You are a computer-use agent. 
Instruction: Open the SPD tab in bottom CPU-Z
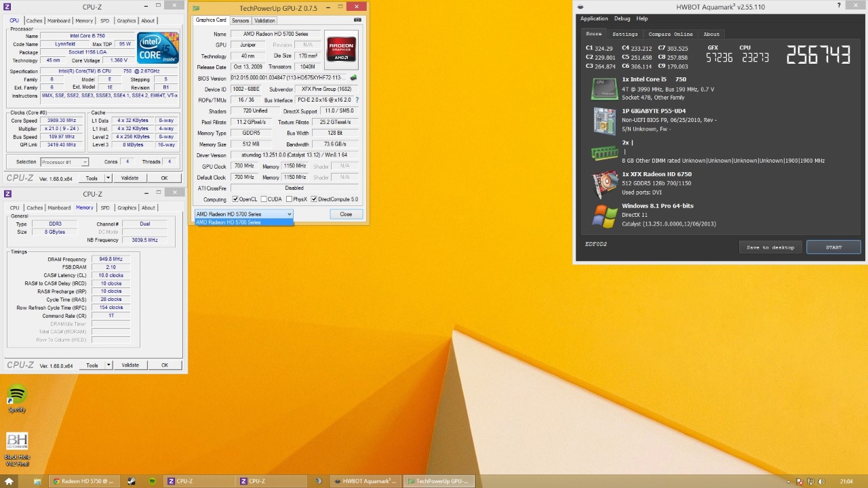point(104,208)
